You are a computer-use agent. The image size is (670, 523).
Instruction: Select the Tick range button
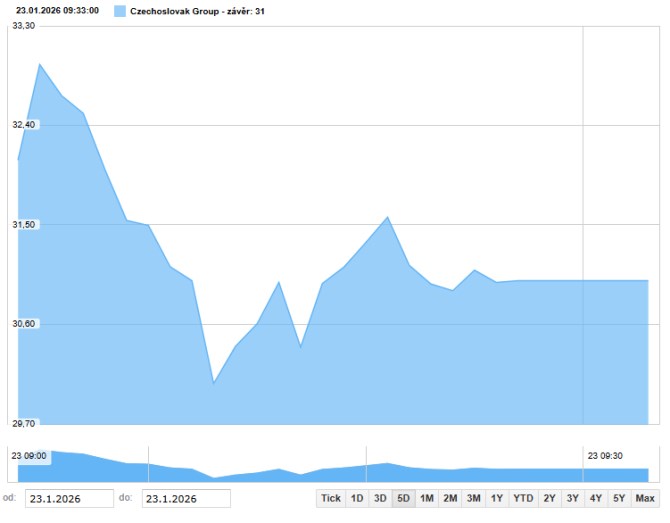(331, 498)
